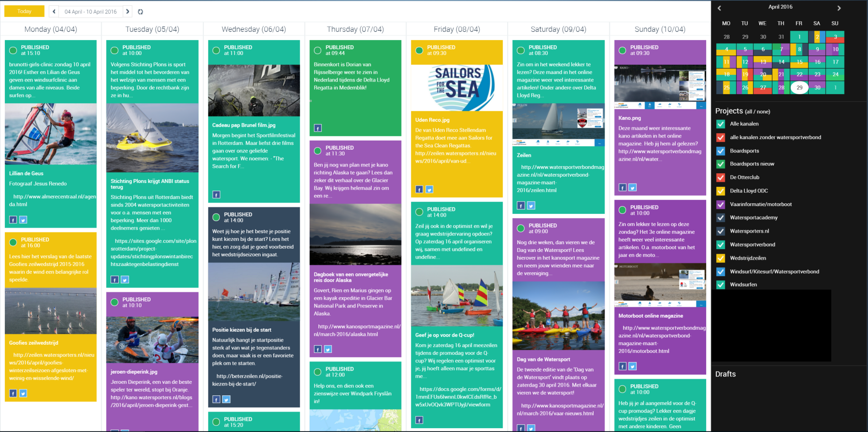
Task: Click Twitter icon on Kano.png post
Action: tap(632, 187)
